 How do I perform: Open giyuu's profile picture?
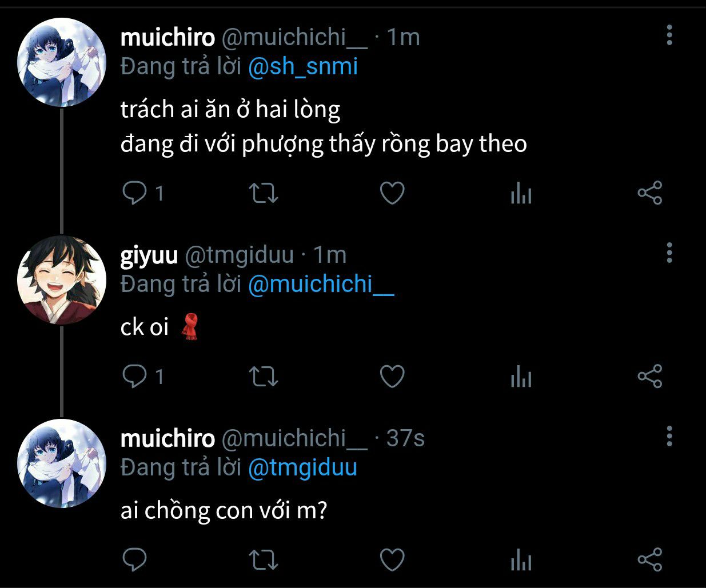point(62,279)
